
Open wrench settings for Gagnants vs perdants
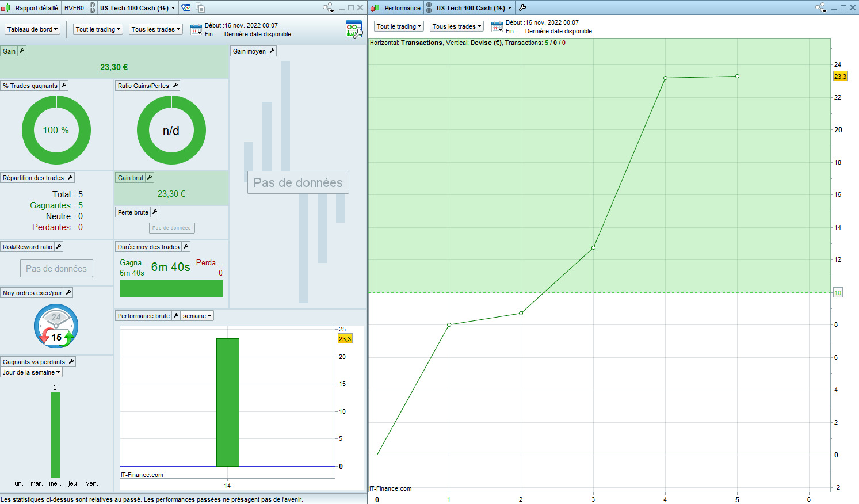pyautogui.click(x=71, y=362)
